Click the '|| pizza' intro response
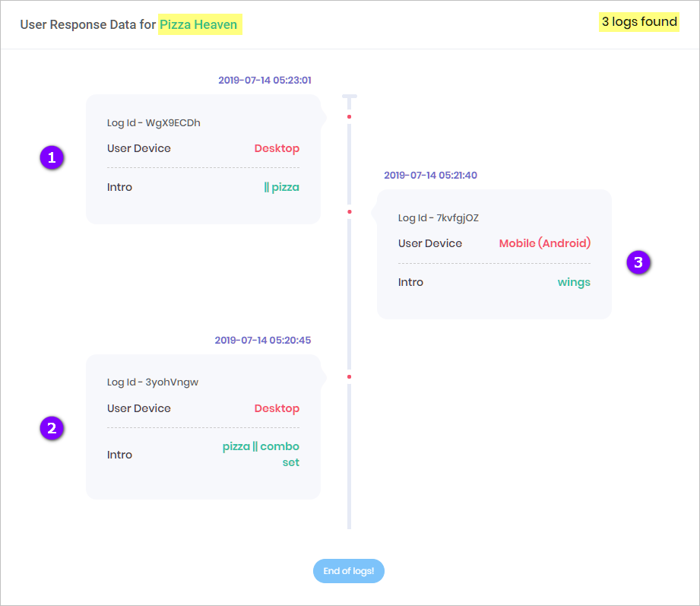 point(282,187)
